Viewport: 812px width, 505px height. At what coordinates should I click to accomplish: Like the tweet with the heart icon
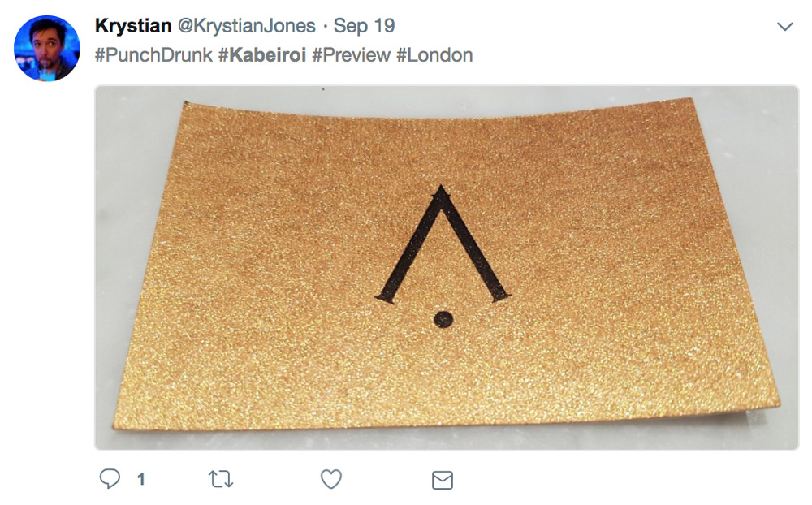click(331, 479)
